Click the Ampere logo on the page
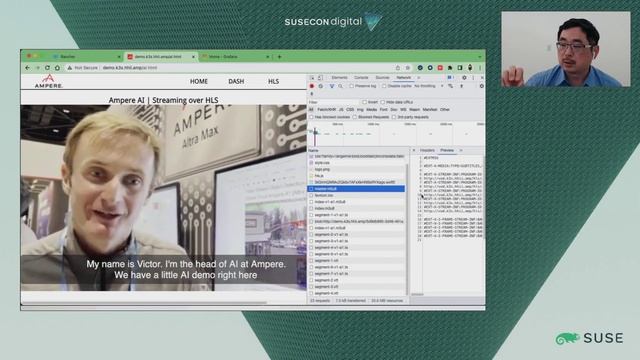The image size is (640, 360). point(49,81)
